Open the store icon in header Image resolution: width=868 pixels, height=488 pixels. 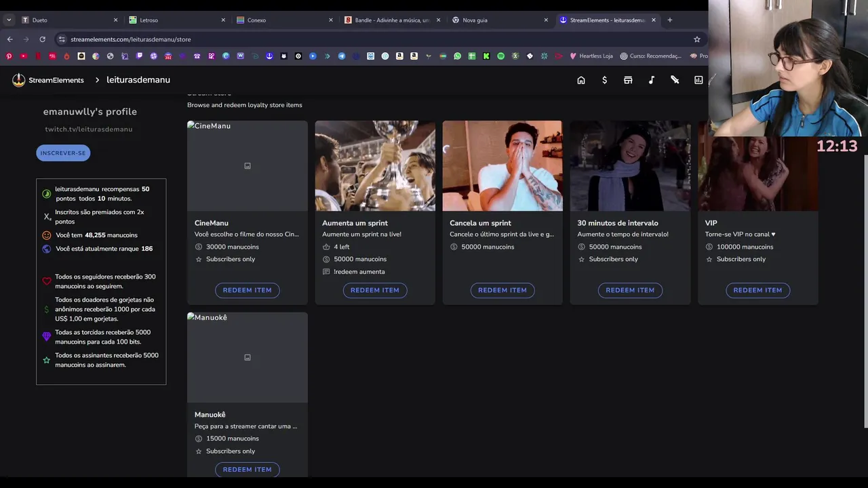(x=628, y=80)
